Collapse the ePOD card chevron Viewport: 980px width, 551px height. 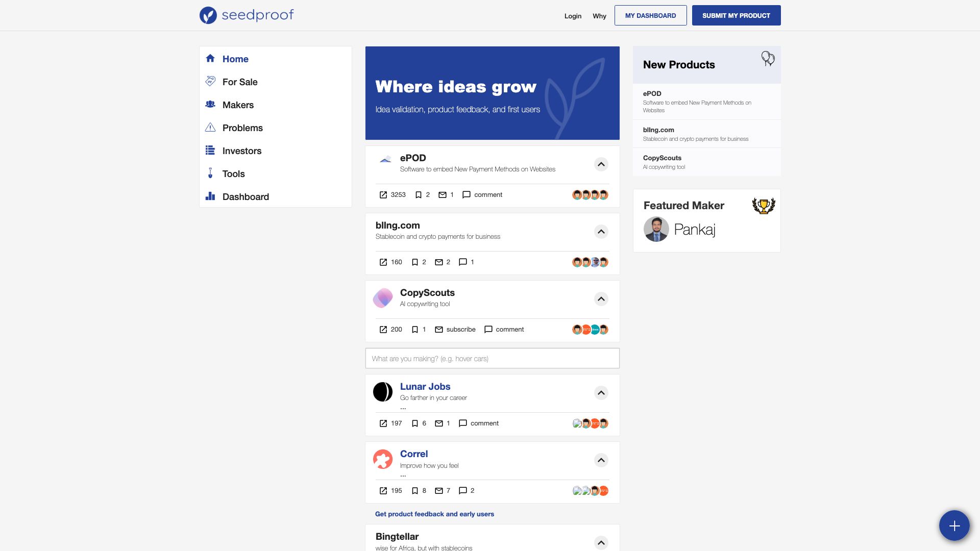(x=601, y=164)
